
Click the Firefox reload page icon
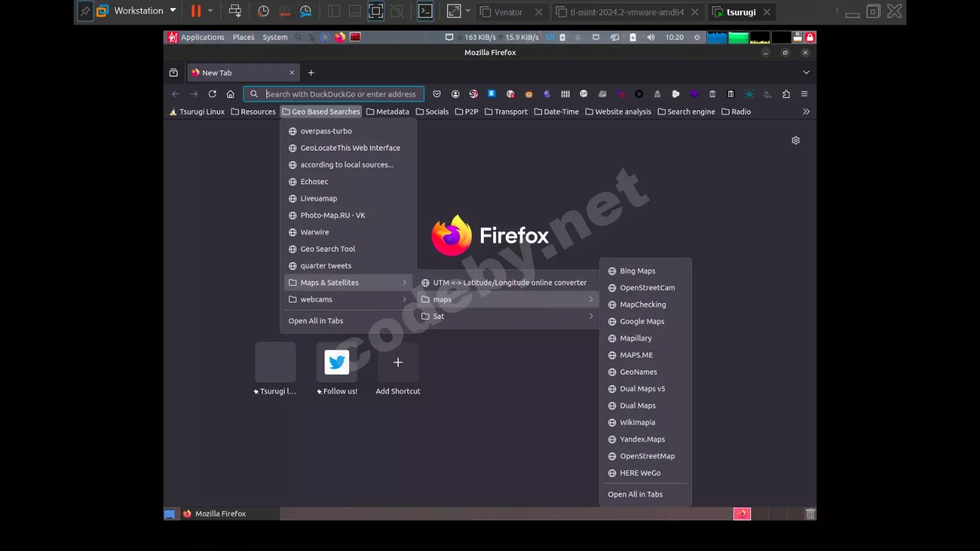pos(212,94)
